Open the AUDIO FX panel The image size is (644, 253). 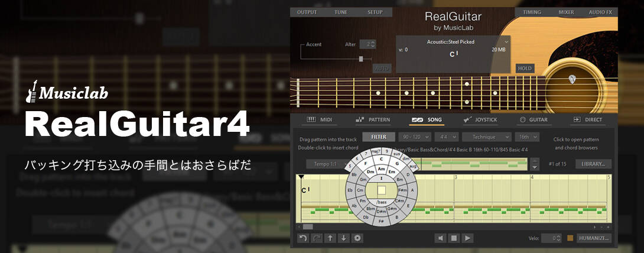point(600,12)
